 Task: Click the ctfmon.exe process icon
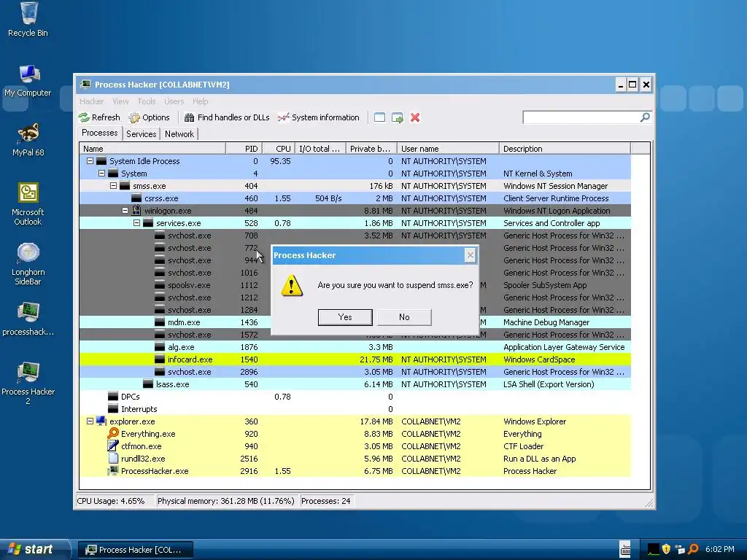pyautogui.click(x=113, y=446)
